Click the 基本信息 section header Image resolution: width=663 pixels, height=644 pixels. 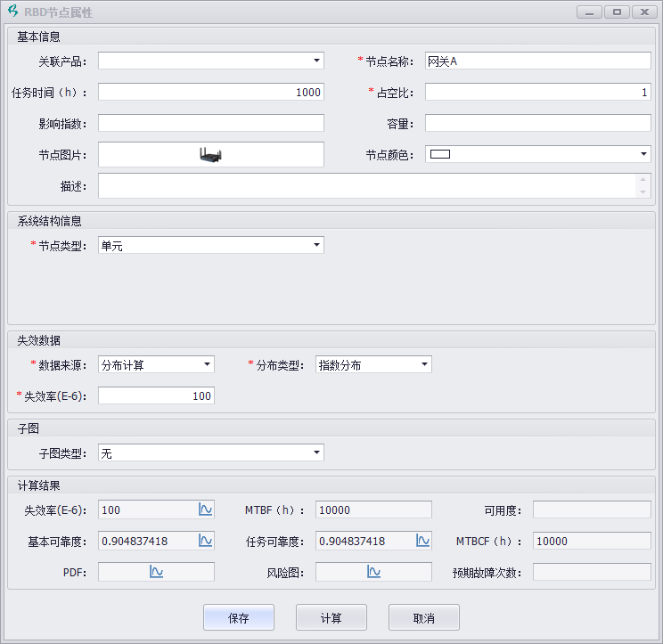(331, 37)
